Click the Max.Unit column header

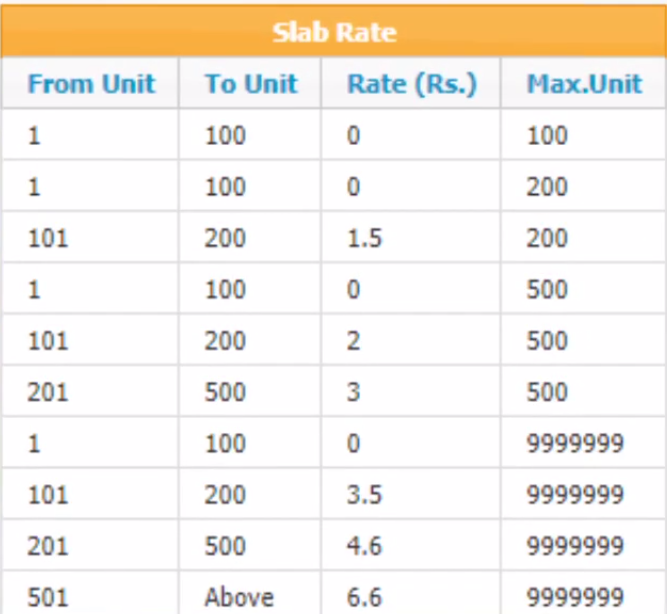pos(584,83)
